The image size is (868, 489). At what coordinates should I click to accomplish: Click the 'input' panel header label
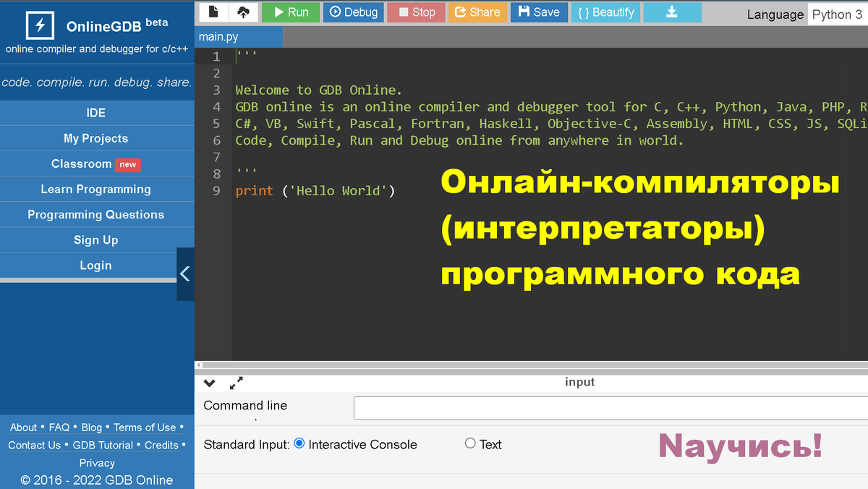click(x=579, y=382)
